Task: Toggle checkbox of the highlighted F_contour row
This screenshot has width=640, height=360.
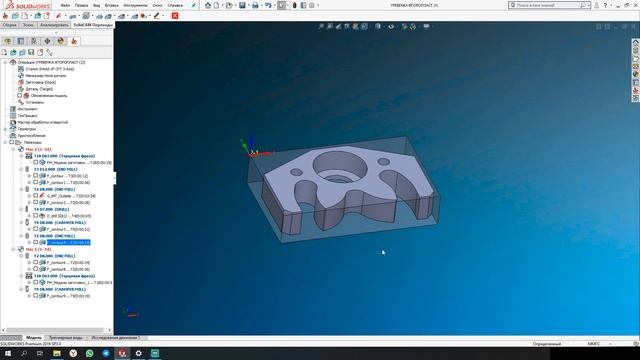Action: [36, 242]
